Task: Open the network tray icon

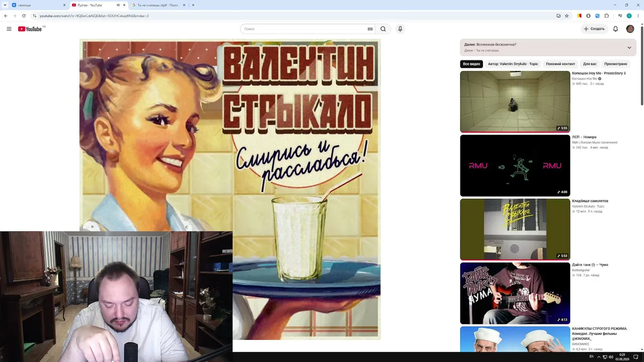Action: (x=605, y=357)
